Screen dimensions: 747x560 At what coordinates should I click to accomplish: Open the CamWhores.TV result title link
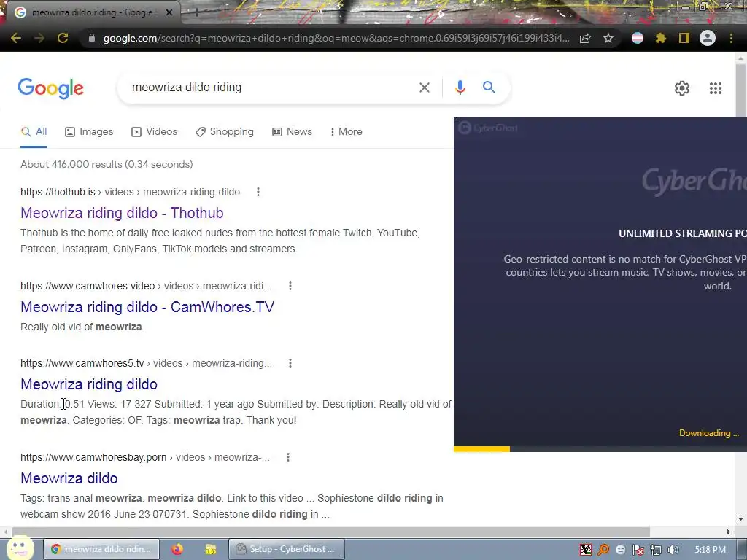click(147, 307)
